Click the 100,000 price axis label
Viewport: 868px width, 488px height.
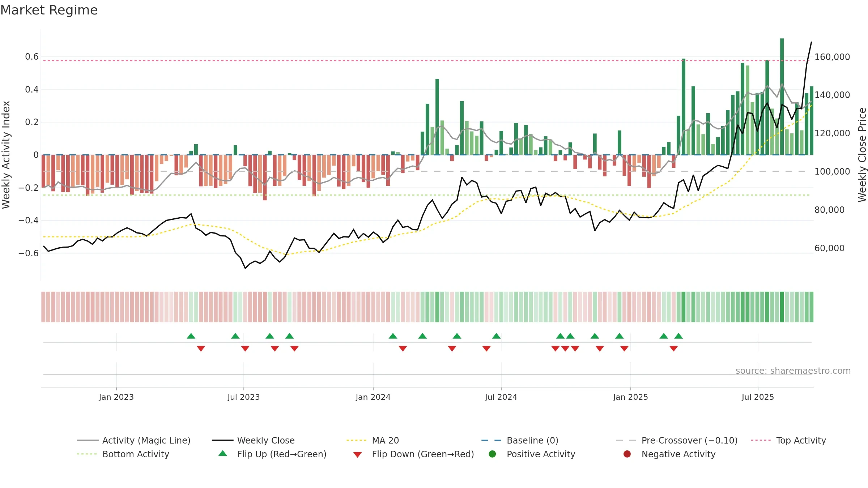pyautogui.click(x=832, y=172)
